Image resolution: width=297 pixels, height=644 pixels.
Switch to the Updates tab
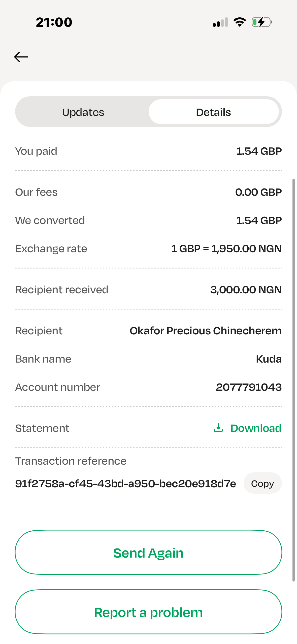pyautogui.click(x=83, y=112)
